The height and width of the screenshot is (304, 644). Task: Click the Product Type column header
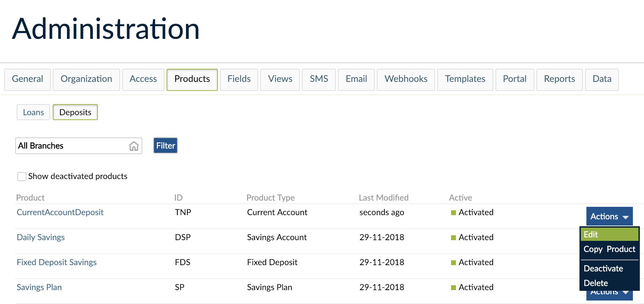271,198
